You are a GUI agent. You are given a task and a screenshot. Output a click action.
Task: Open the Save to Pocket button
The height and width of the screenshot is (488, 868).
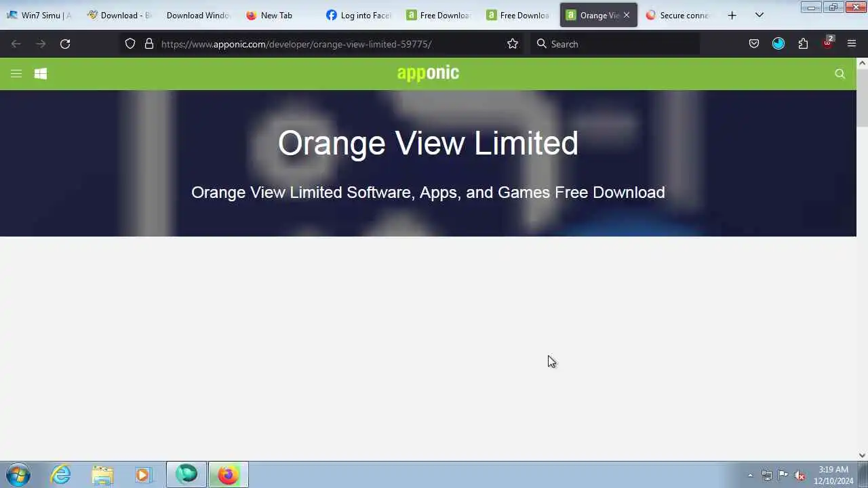[754, 44]
